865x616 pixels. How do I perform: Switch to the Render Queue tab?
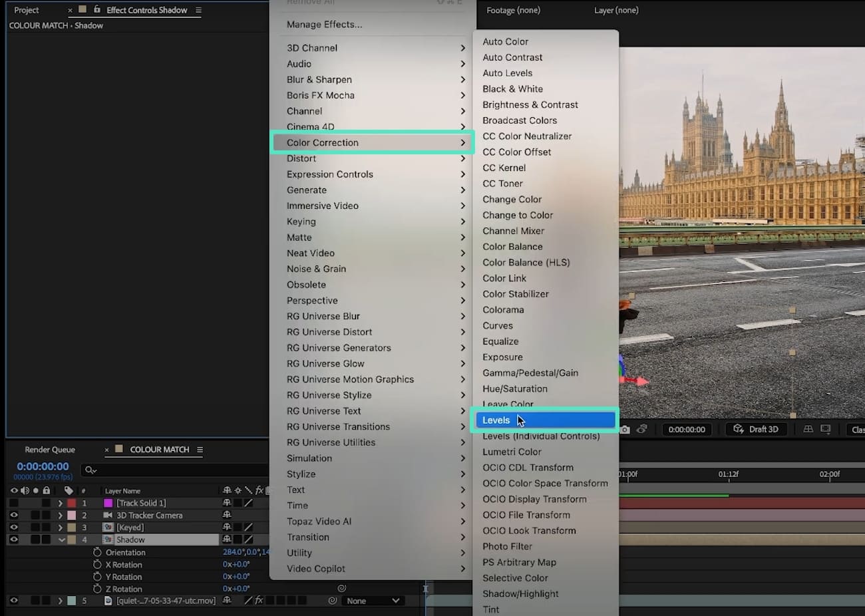[50, 450]
